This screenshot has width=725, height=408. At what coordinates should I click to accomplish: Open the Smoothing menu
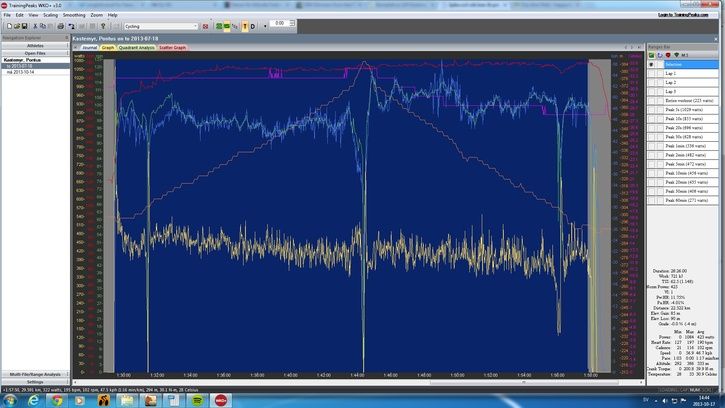[x=74, y=15]
